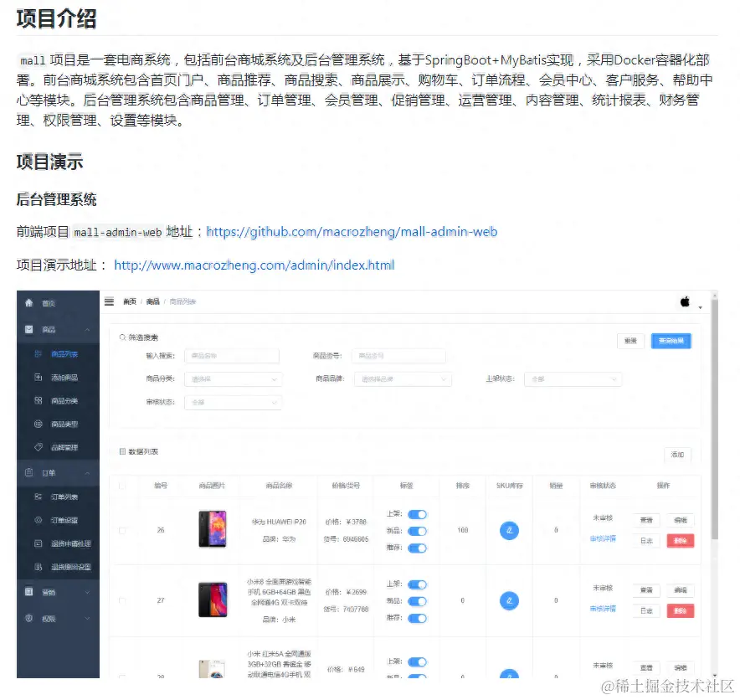Click the magnifier icon beside 筛选搜索

pyautogui.click(x=122, y=337)
